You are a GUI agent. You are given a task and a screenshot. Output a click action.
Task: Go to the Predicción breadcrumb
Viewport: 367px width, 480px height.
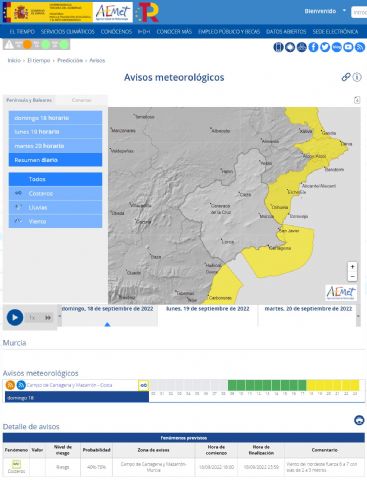70,60
